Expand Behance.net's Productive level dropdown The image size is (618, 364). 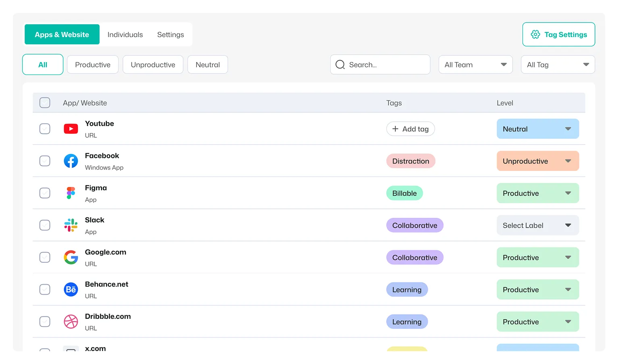tap(538, 289)
